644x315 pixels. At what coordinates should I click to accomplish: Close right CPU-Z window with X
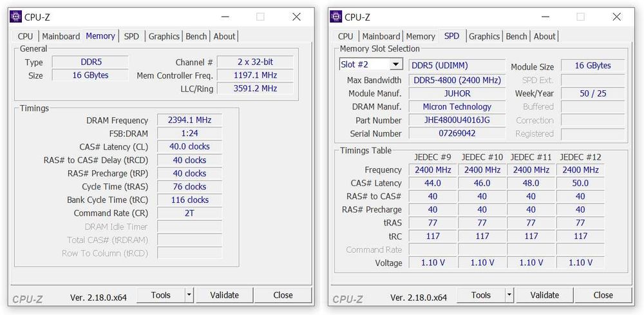click(616, 17)
